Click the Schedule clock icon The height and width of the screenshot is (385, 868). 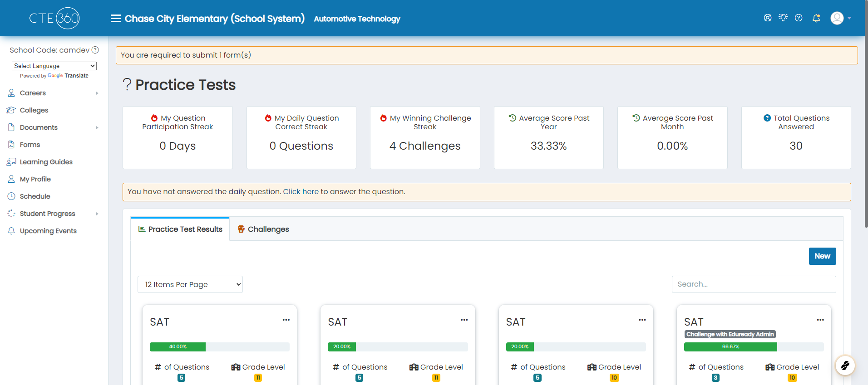pos(11,196)
